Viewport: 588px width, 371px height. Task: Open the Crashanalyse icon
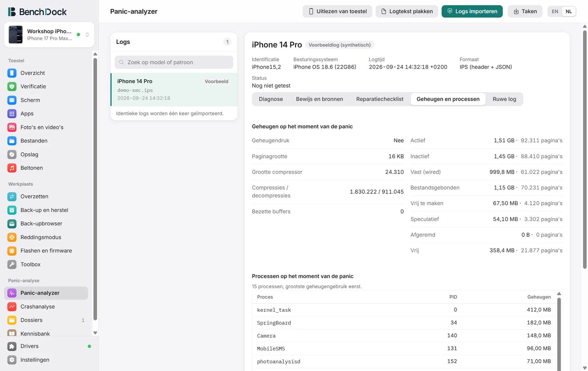point(12,307)
